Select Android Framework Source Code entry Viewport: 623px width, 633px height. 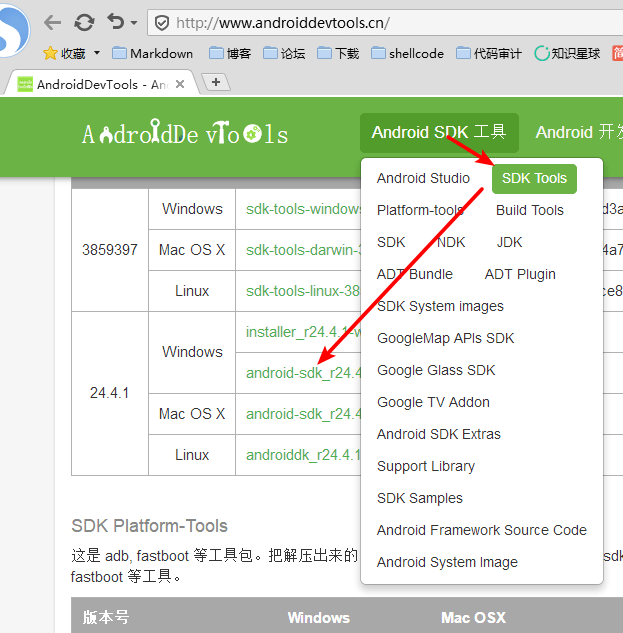click(481, 530)
